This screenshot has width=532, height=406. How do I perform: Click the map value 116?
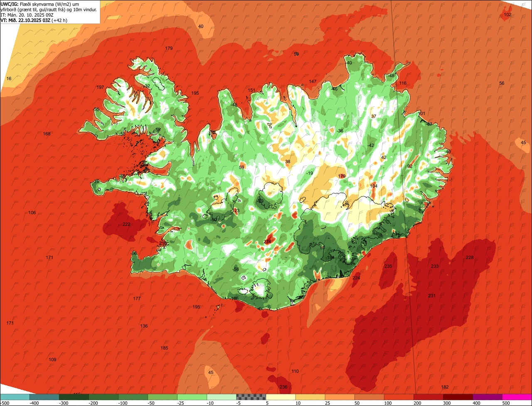pos(403,83)
